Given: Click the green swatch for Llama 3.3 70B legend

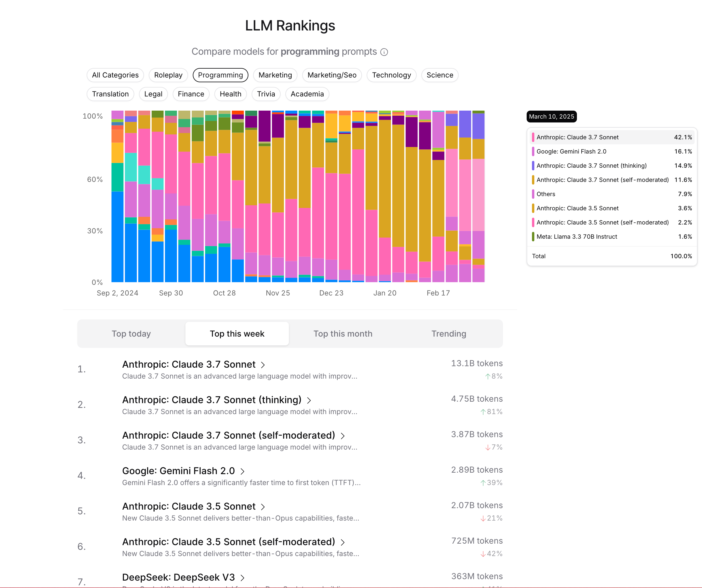Looking at the screenshot, I should point(533,237).
